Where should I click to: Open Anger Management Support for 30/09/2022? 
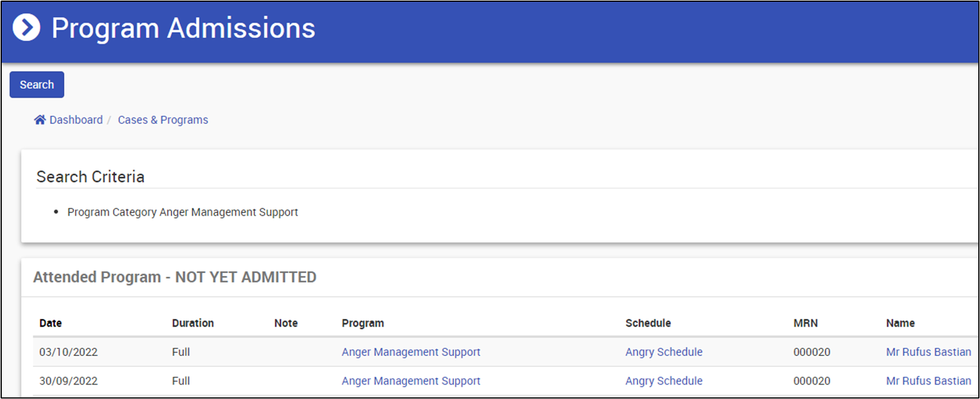410,381
